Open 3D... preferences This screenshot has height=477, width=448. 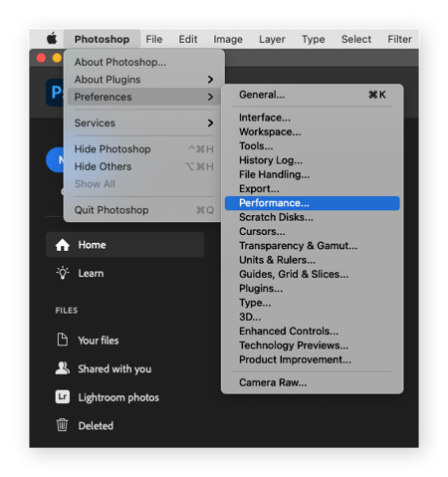click(x=312, y=317)
